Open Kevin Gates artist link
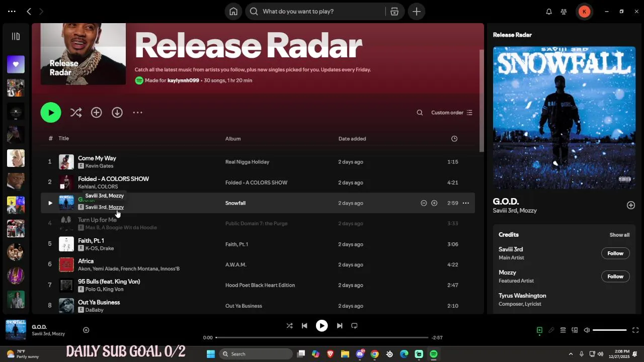The height and width of the screenshot is (362, 644). pos(99,166)
